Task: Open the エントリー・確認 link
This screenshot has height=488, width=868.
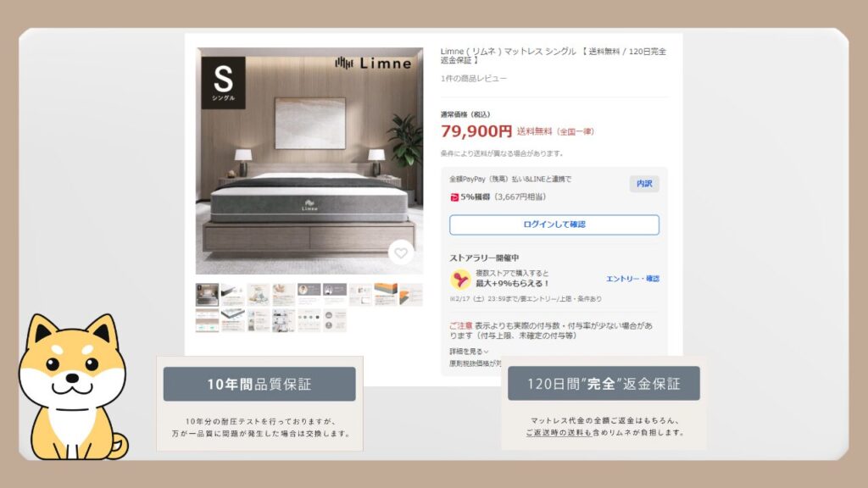Action: [632, 278]
